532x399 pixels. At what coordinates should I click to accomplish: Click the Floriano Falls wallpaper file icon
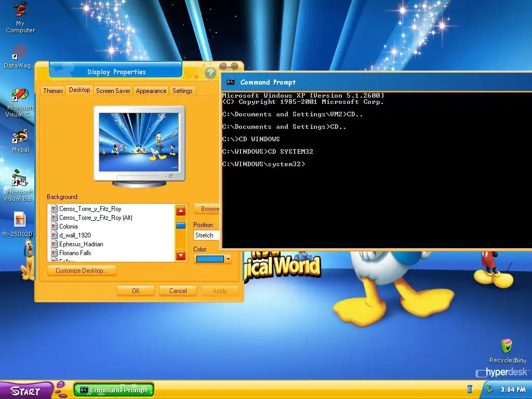pyautogui.click(x=54, y=252)
